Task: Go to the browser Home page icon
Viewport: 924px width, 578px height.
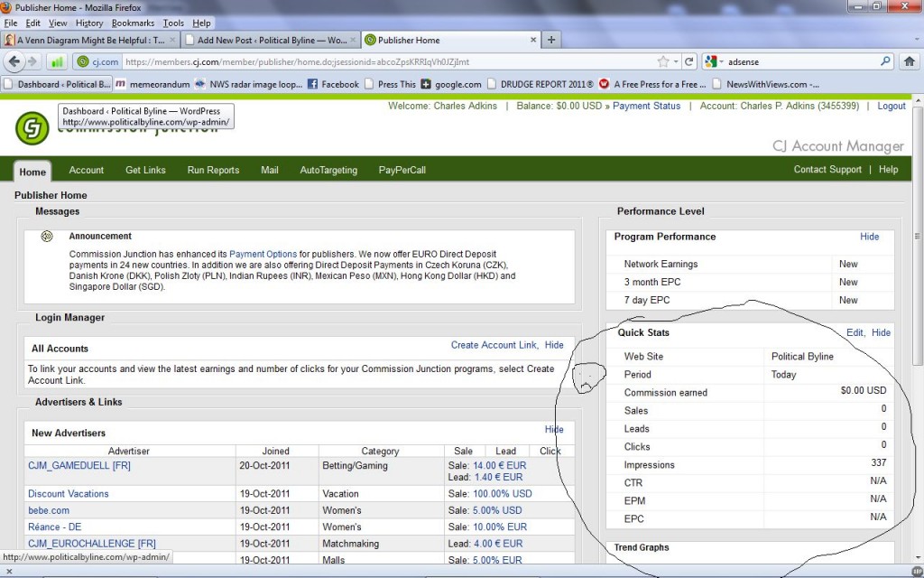Action: [x=910, y=61]
